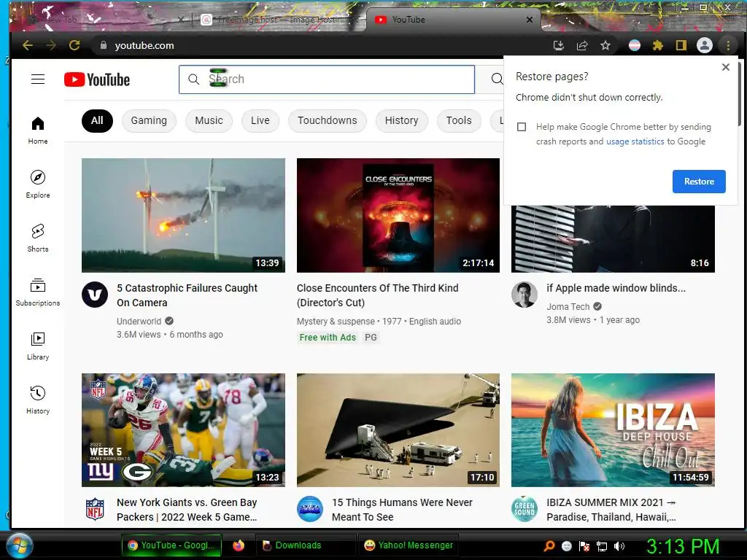Select the Tools filter chip
Viewport: 747px width, 560px height.
pos(459,120)
